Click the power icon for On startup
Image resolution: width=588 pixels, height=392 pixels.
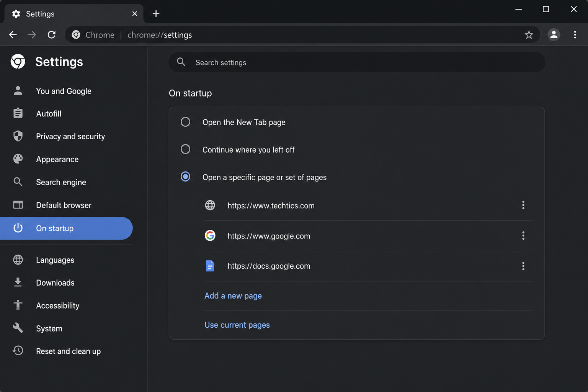[18, 228]
